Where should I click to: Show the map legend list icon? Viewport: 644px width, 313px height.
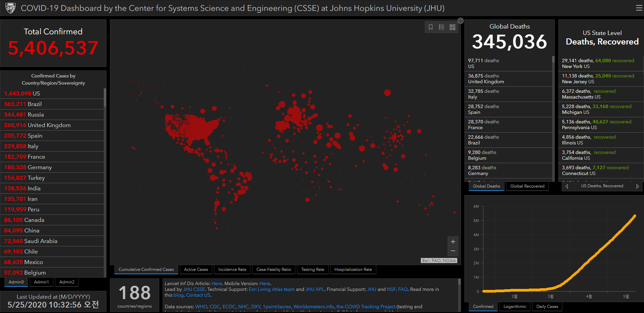pyautogui.click(x=442, y=27)
